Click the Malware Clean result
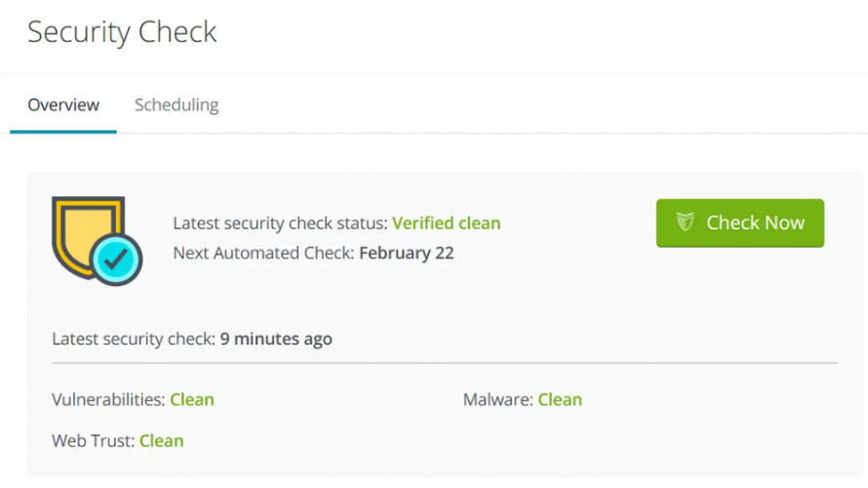868x488 pixels. 560,400
